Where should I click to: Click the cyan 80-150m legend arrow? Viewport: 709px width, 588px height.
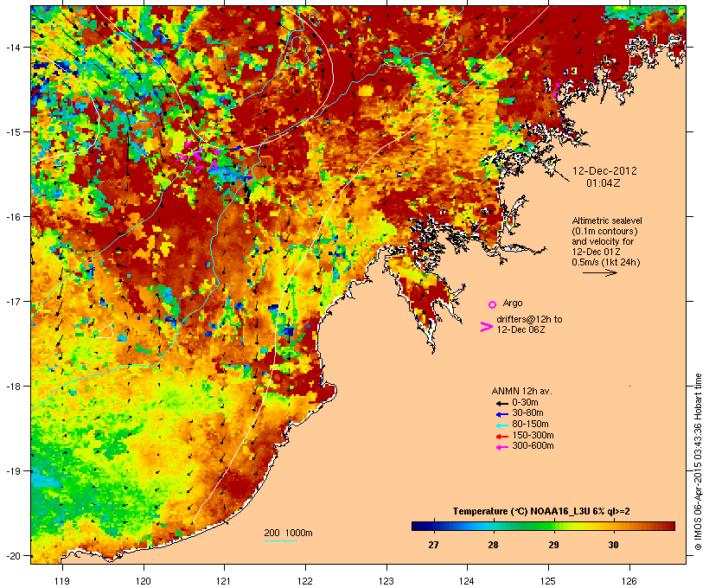[x=502, y=425]
